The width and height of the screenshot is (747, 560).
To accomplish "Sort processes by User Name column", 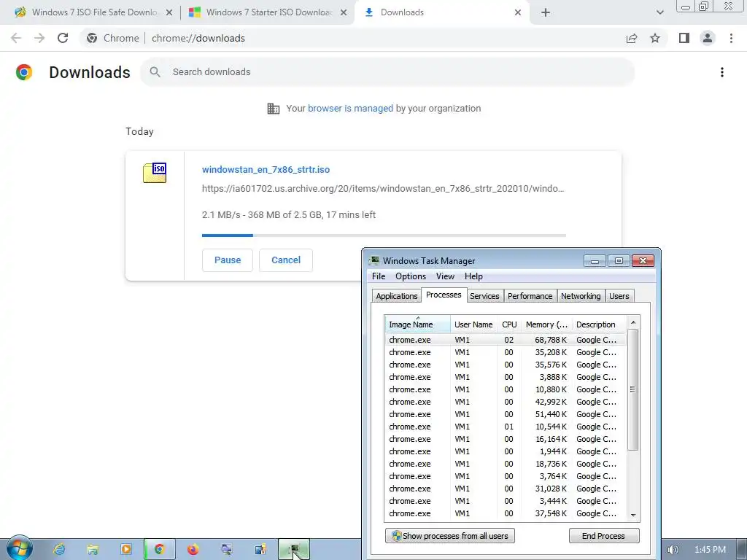I will tap(473, 324).
